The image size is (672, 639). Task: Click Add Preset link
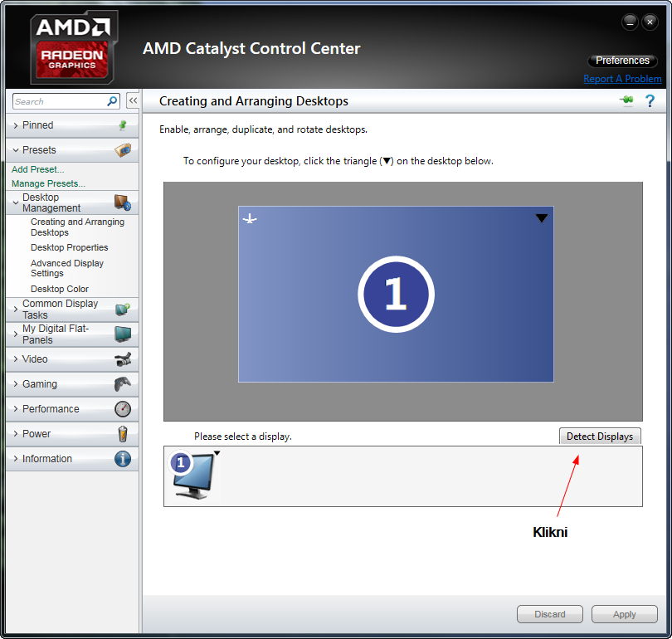[x=37, y=169]
